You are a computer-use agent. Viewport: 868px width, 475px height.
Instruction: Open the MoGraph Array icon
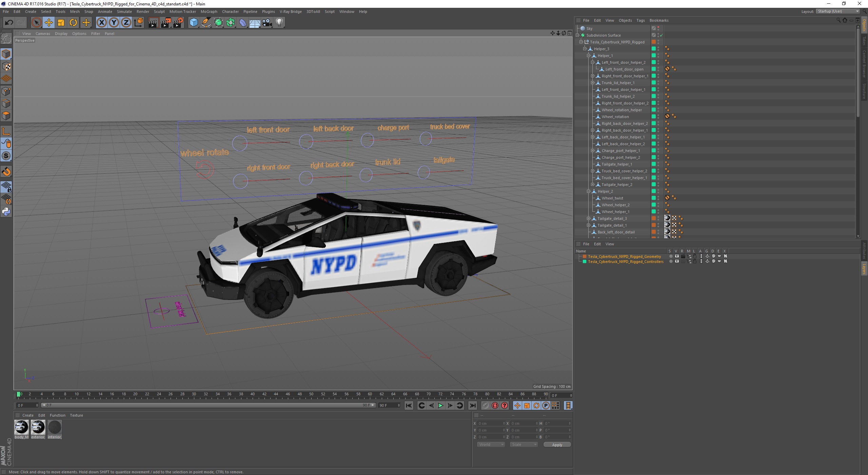coord(231,23)
